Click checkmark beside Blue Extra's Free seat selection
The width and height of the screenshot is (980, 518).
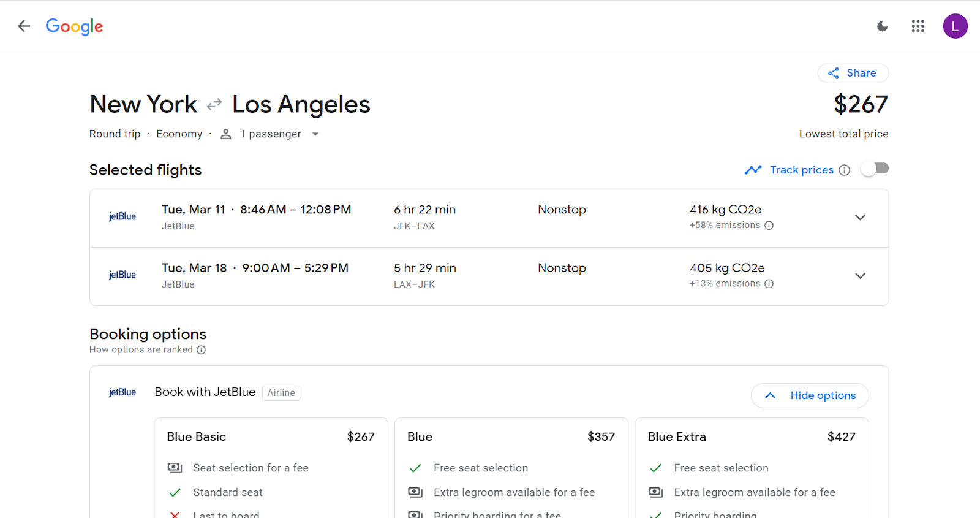tap(656, 468)
